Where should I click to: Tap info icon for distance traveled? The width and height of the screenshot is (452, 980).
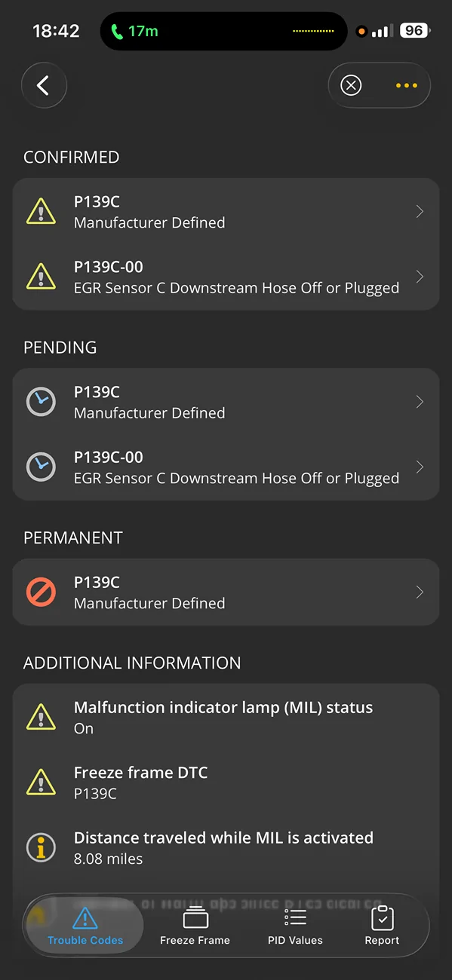pos(41,847)
